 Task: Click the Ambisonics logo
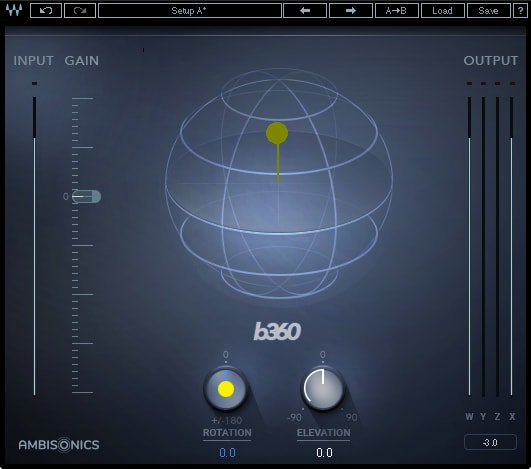click(x=59, y=444)
